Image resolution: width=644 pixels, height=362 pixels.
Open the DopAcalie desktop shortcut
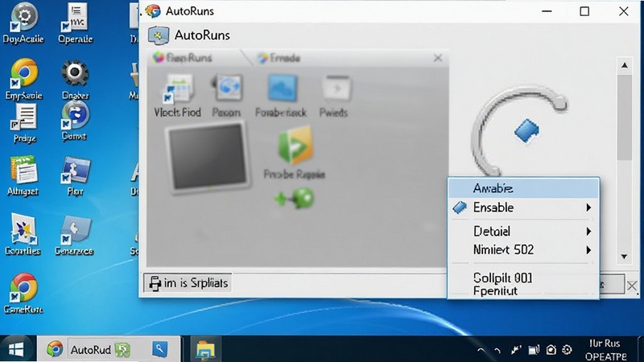click(x=23, y=23)
